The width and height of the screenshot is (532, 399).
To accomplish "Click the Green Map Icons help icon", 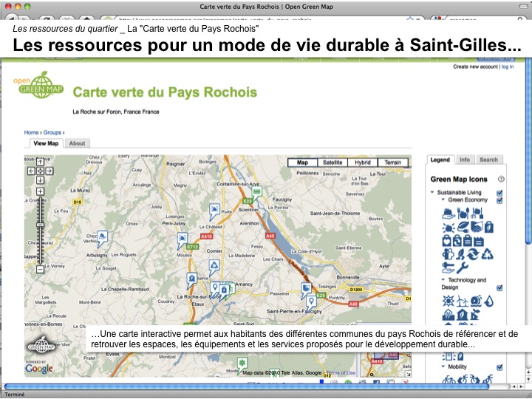I will (502, 179).
